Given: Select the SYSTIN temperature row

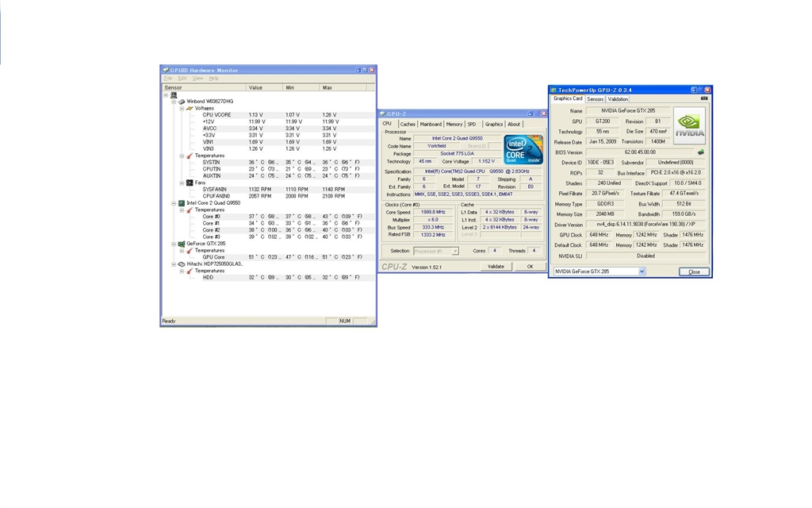Looking at the screenshot, I should (268, 162).
